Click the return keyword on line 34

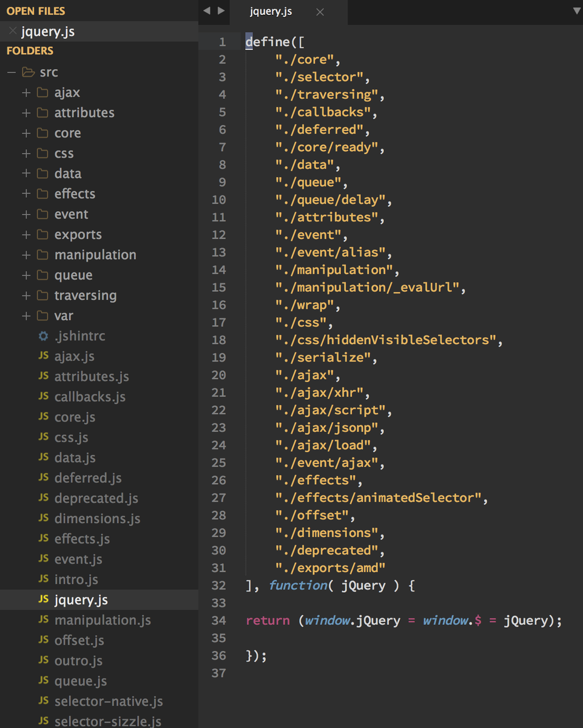(268, 621)
